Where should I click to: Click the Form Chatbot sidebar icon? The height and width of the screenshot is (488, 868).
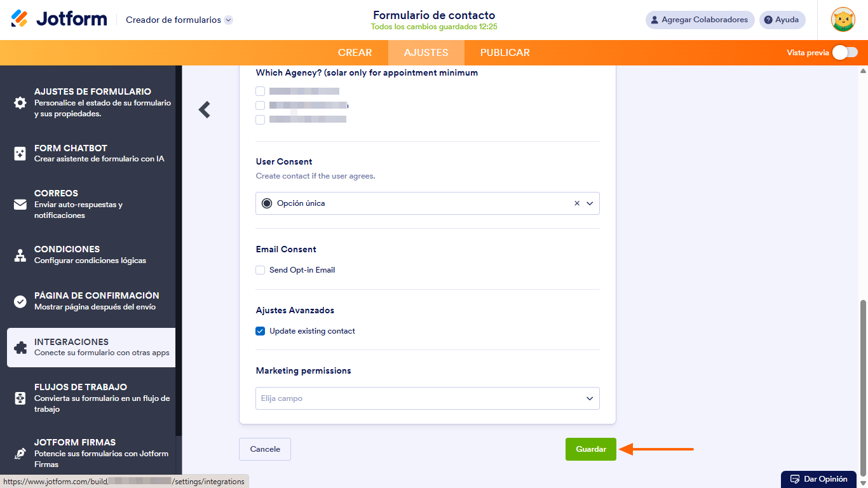pos(20,153)
